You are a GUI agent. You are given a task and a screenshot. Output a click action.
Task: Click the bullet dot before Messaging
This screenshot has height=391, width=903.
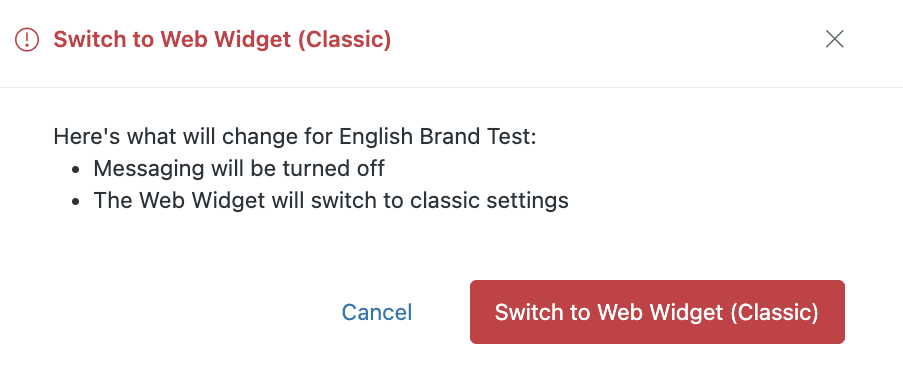coord(75,170)
